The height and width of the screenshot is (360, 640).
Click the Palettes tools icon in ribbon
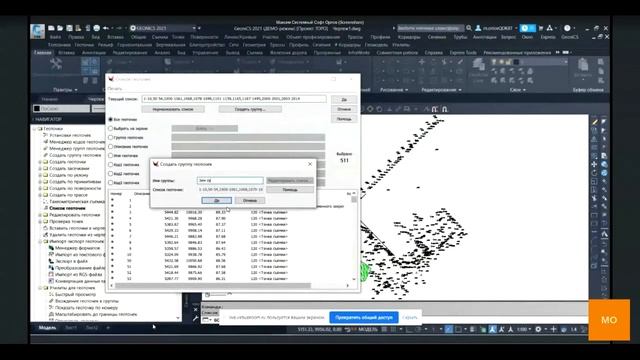[56, 64]
